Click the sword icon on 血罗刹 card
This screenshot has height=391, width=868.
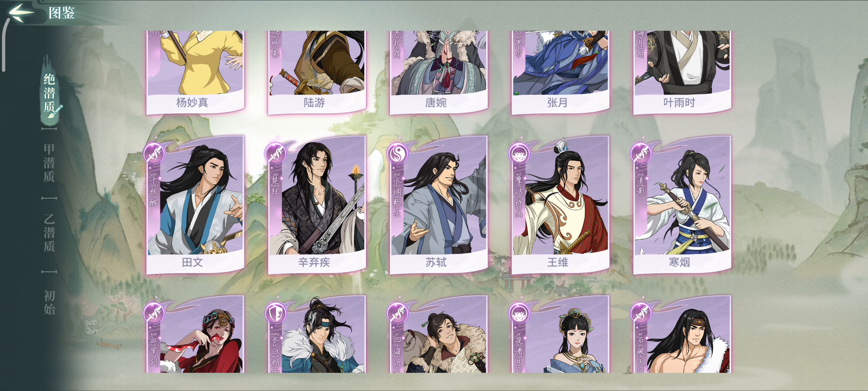pyautogui.click(x=154, y=313)
